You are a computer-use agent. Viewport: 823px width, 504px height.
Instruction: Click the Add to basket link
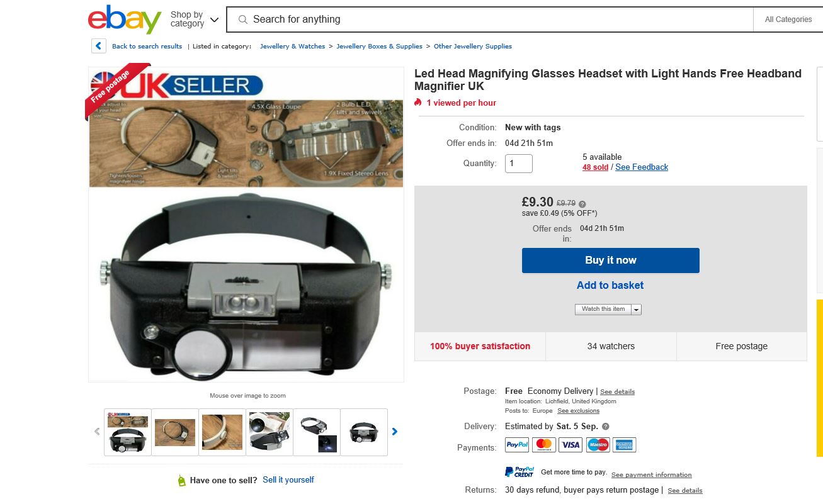tap(610, 285)
